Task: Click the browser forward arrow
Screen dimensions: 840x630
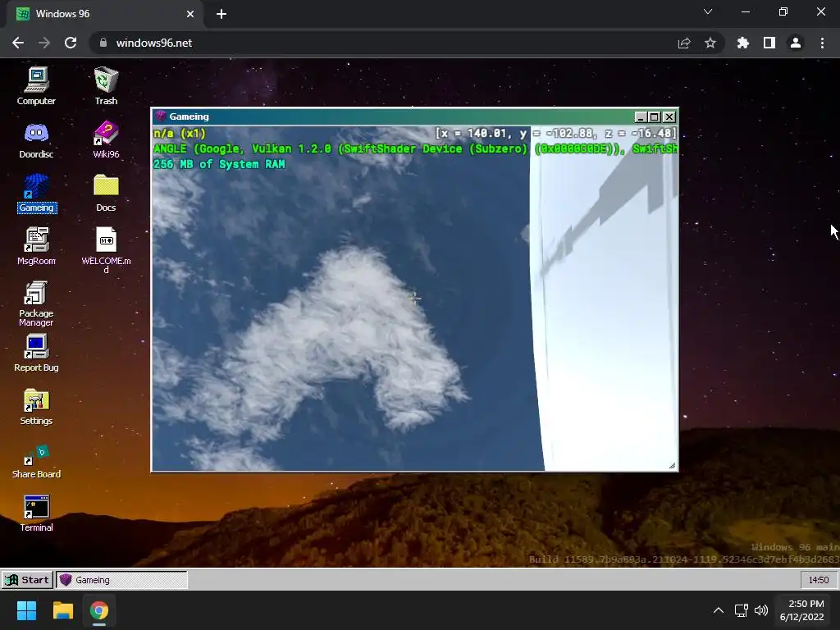Action: (44, 43)
